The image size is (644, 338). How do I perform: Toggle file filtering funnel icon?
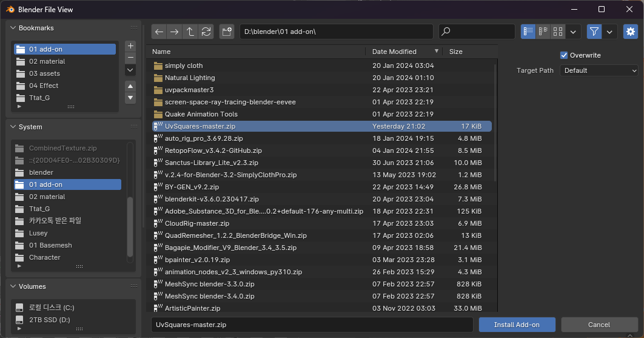click(594, 32)
